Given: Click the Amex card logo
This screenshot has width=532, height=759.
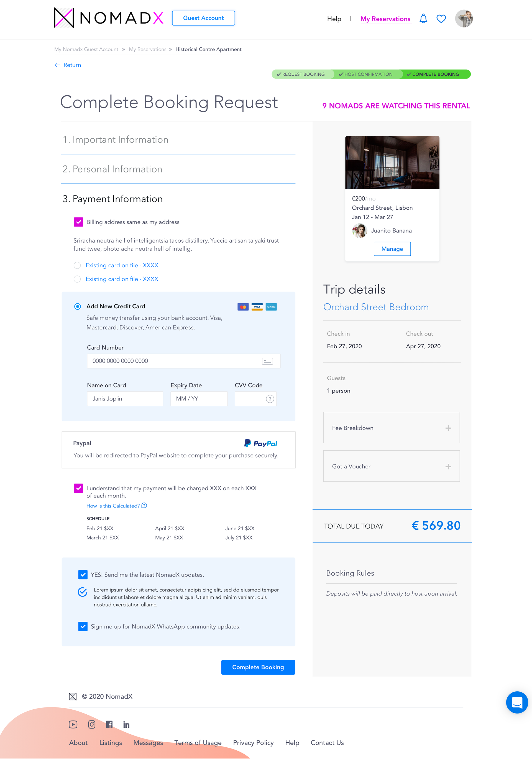Looking at the screenshot, I should (x=271, y=307).
